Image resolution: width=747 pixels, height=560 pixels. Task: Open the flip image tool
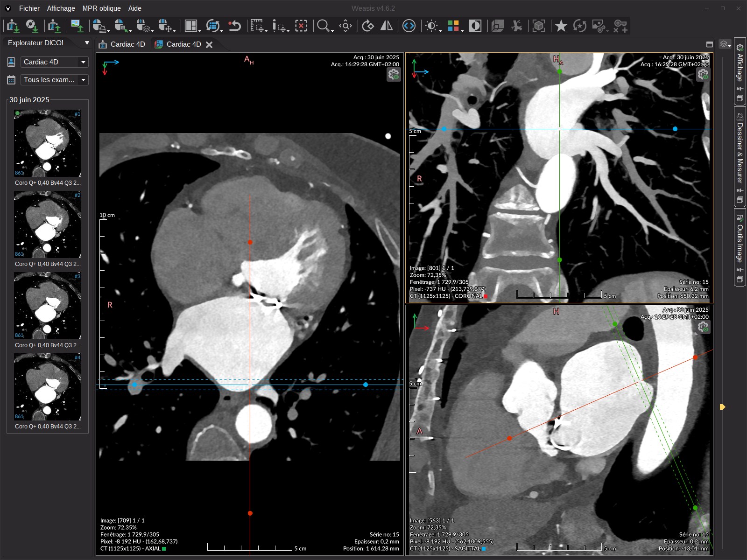click(x=386, y=26)
